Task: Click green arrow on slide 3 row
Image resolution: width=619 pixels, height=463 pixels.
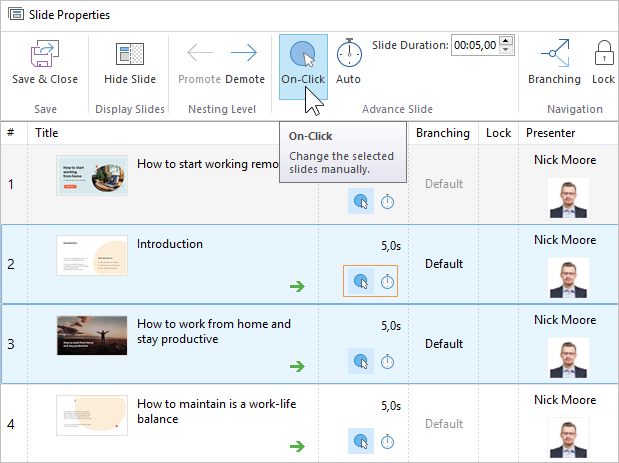Action: 297,366
